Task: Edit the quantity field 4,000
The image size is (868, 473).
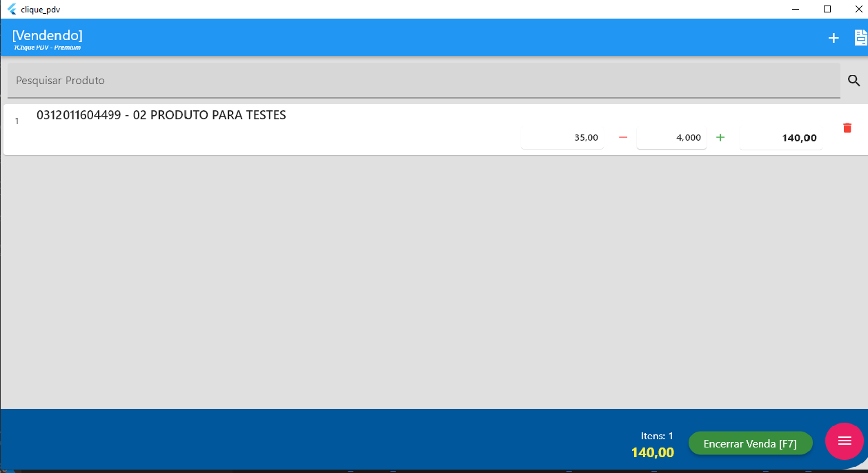Action: [671, 137]
